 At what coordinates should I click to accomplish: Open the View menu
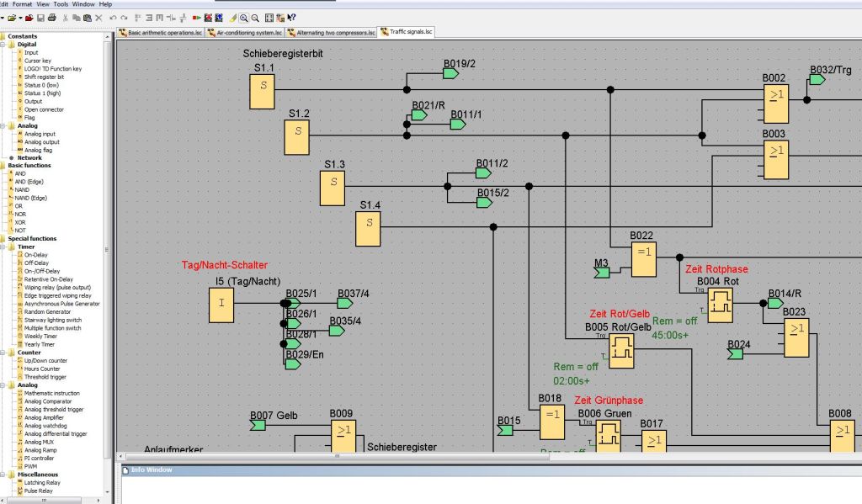[x=43, y=4]
